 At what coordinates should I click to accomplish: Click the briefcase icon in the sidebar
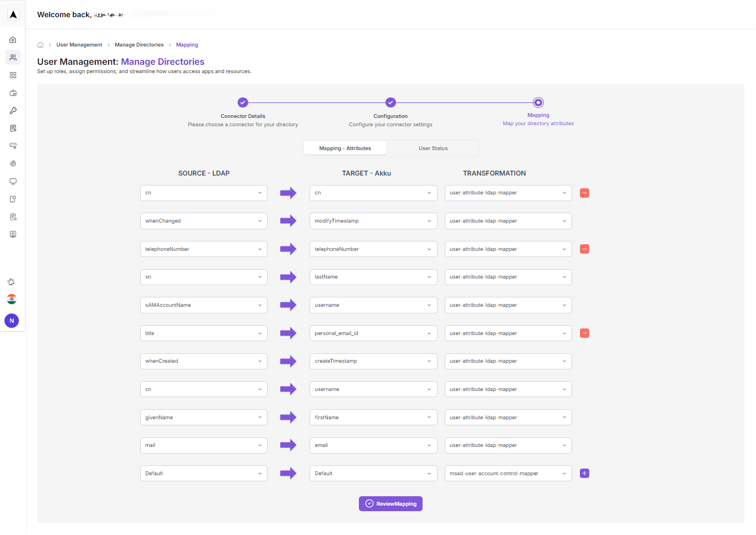tap(12, 92)
